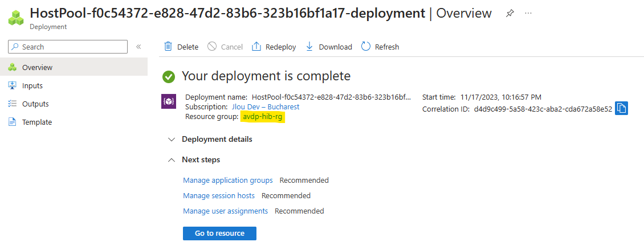Click the Download arrow icon
The image size is (644, 250).
click(309, 46)
